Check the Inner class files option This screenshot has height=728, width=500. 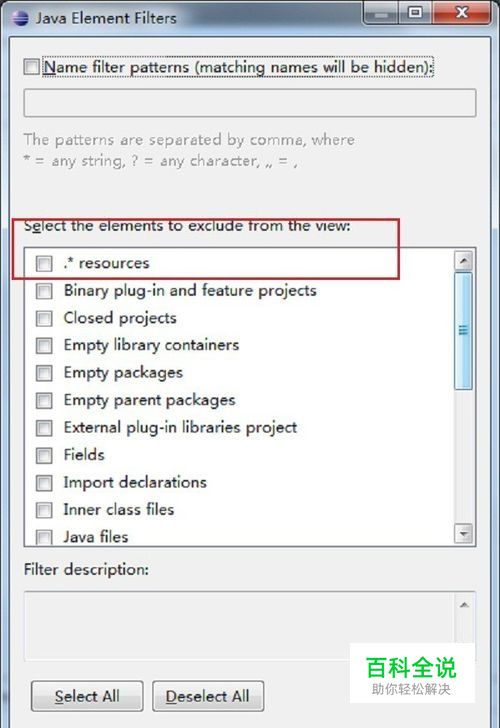click(44, 510)
